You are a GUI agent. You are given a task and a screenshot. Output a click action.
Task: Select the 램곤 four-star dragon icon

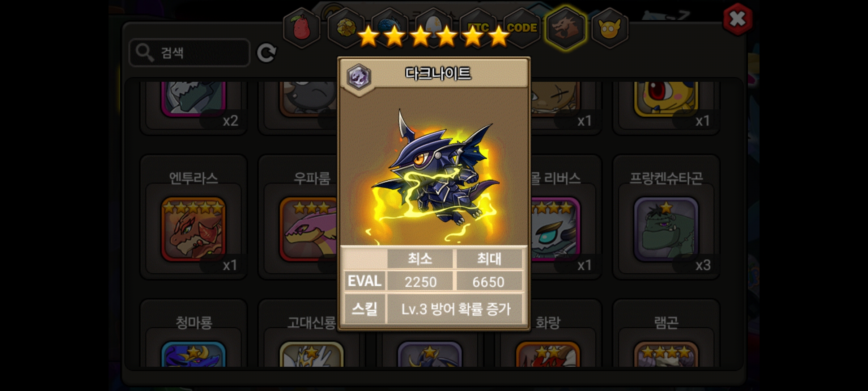[x=666, y=355]
